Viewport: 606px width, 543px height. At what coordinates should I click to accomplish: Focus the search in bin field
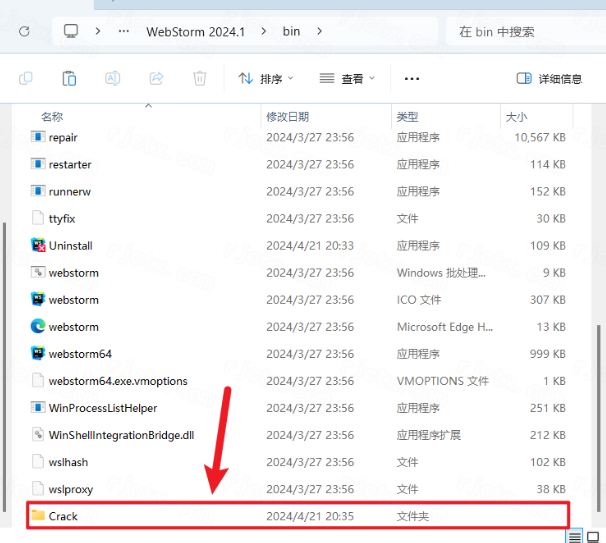[526, 32]
